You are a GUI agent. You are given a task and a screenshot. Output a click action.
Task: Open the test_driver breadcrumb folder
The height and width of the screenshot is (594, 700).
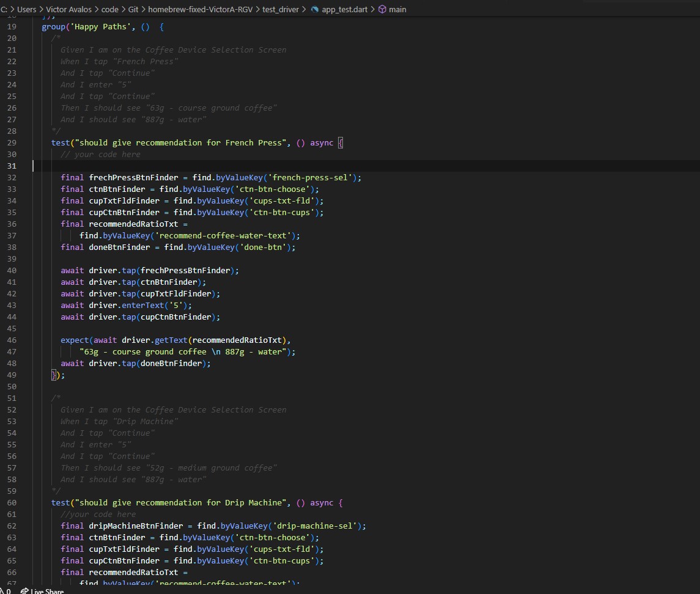(281, 10)
